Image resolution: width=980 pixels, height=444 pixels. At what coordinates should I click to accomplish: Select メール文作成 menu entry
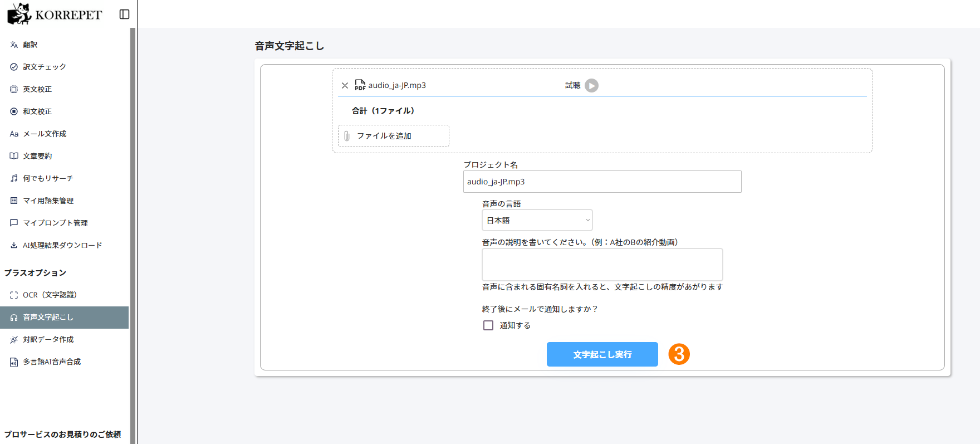click(64, 134)
